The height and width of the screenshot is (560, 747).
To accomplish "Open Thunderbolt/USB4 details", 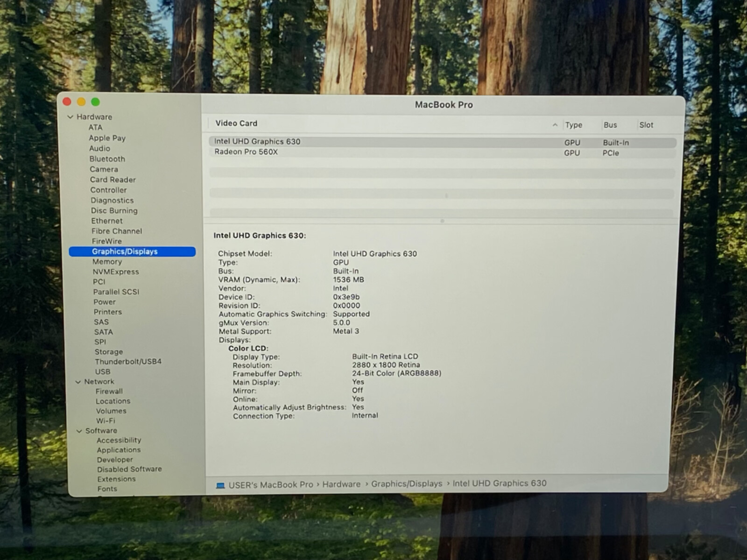I will click(128, 362).
